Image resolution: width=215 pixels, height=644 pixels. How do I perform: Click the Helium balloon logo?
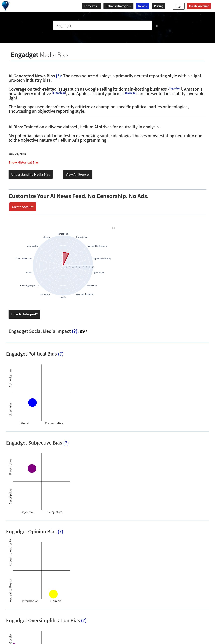[6, 6]
